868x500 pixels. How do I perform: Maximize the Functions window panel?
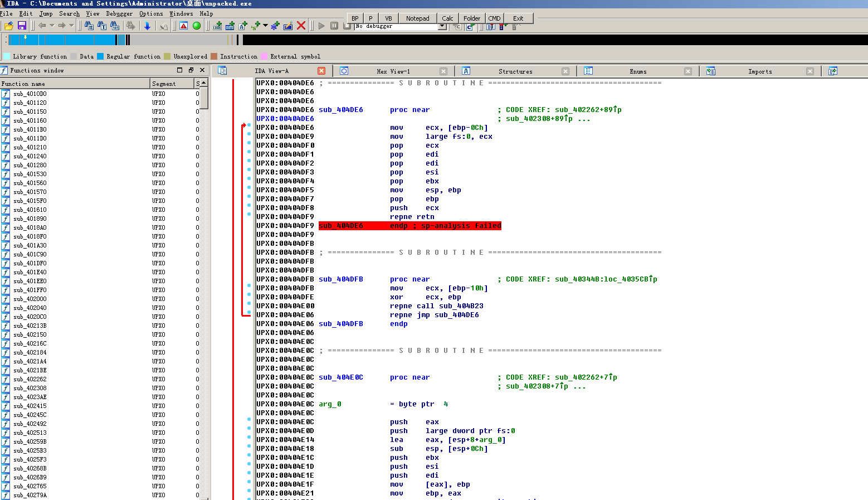tap(179, 70)
